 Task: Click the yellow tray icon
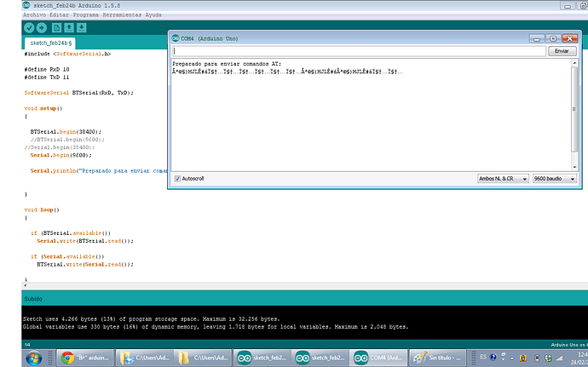[523, 358]
